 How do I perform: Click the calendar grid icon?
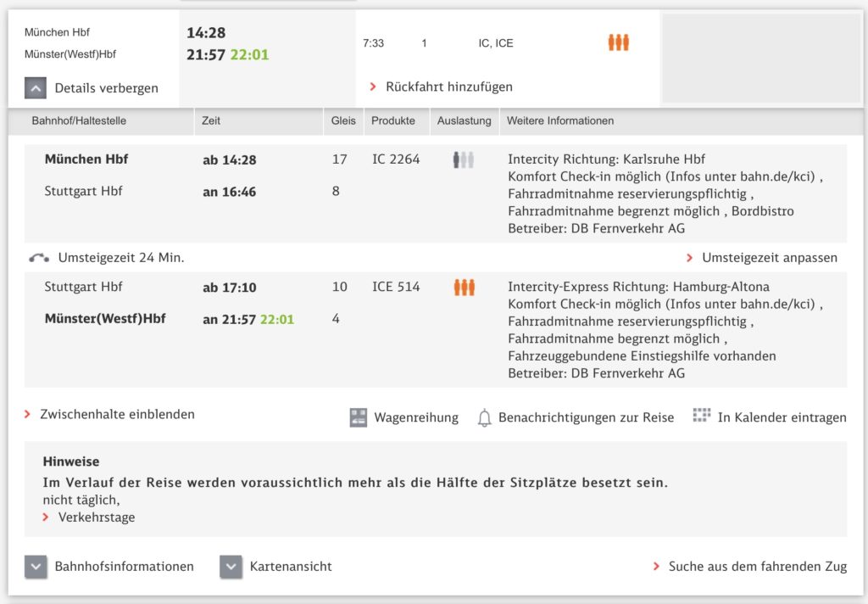tap(700, 416)
